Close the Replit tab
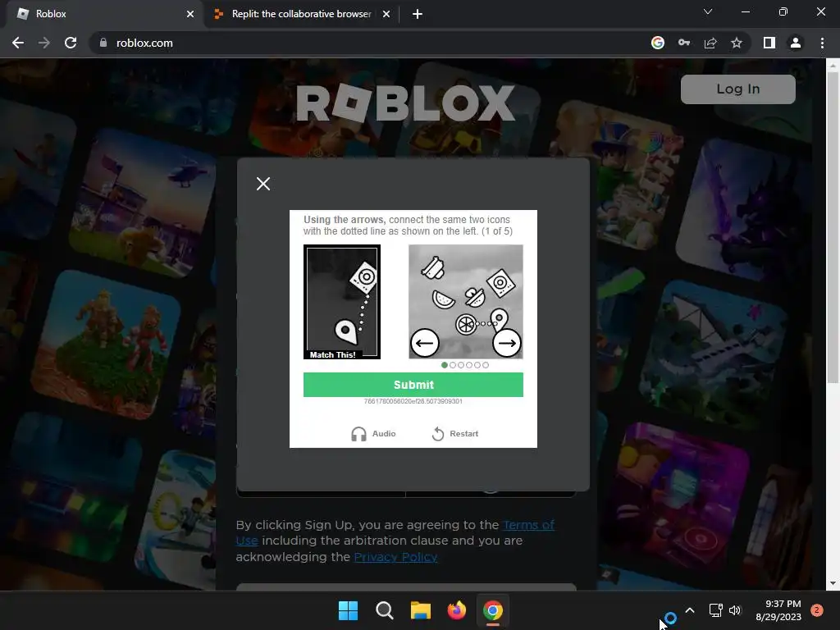Image resolution: width=840 pixels, height=630 pixels. point(386,15)
